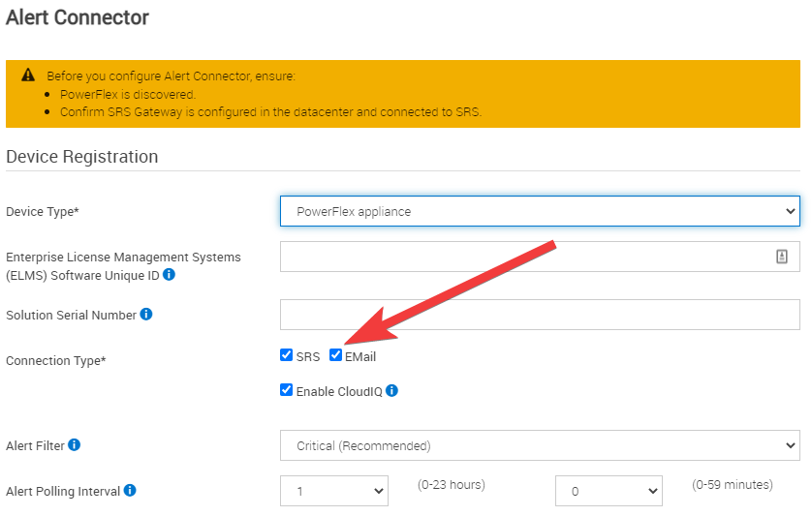Screen dimensions: 812x516
Task: Click the Solution Serial Number info icon
Action: pos(146,315)
